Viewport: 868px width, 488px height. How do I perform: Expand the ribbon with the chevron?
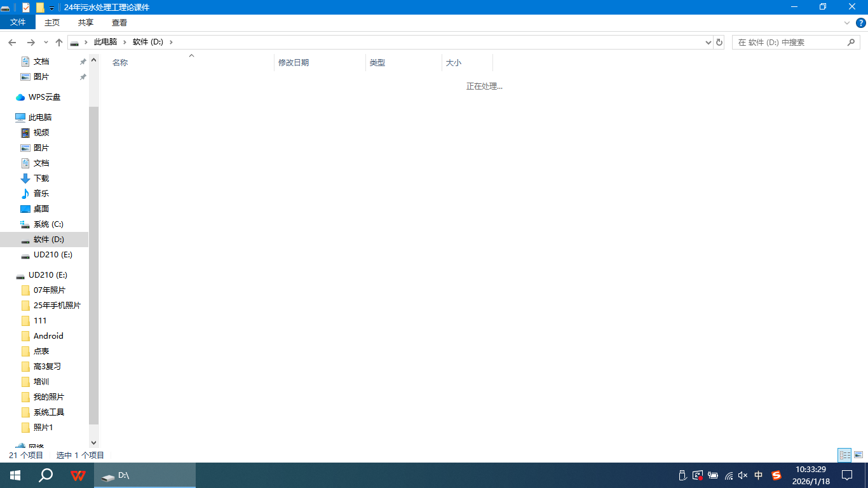tap(846, 23)
